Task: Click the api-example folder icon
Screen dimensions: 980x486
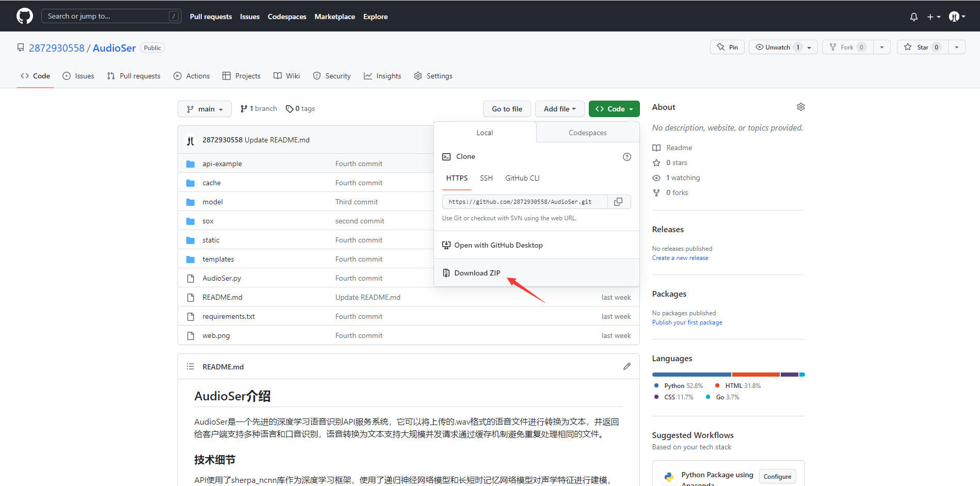Action: [190, 164]
